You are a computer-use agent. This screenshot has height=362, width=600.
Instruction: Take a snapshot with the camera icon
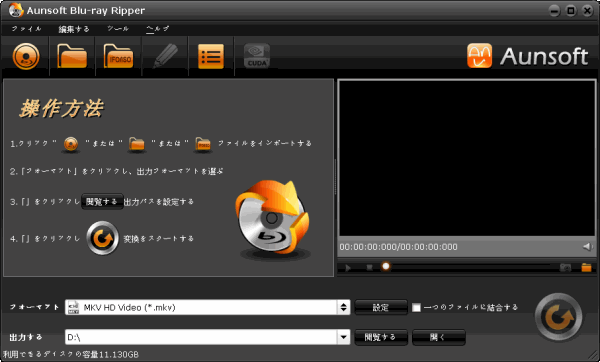tap(565, 267)
